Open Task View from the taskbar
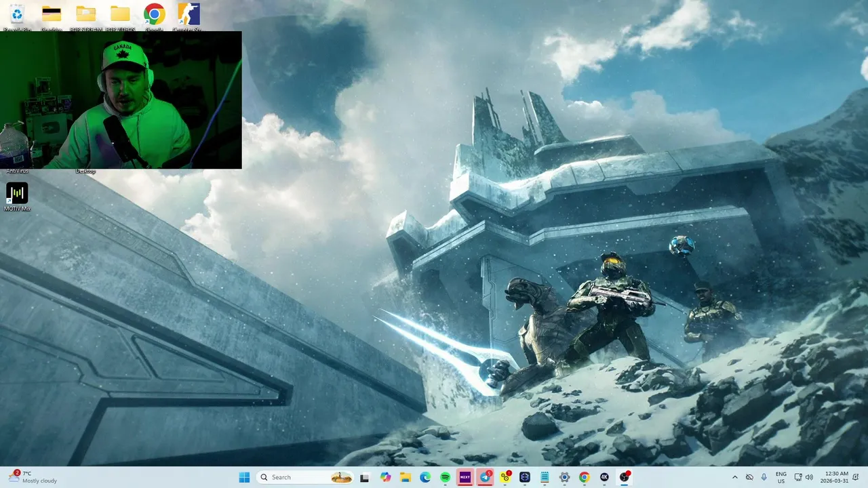The image size is (868, 488). (x=364, y=477)
